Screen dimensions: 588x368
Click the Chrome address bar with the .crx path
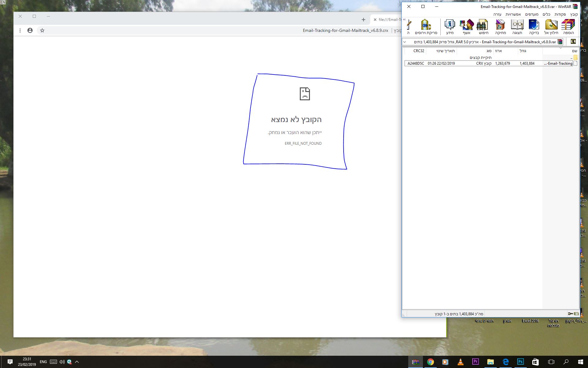(219, 30)
